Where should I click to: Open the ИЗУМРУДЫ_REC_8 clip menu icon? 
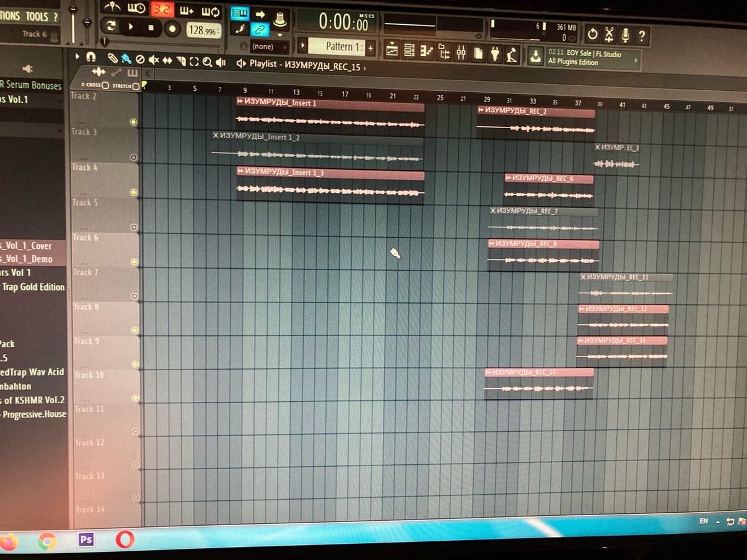(x=491, y=243)
